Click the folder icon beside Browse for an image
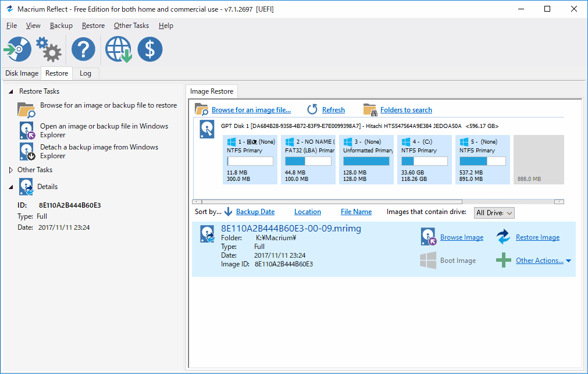The image size is (588, 374). (26, 110)
